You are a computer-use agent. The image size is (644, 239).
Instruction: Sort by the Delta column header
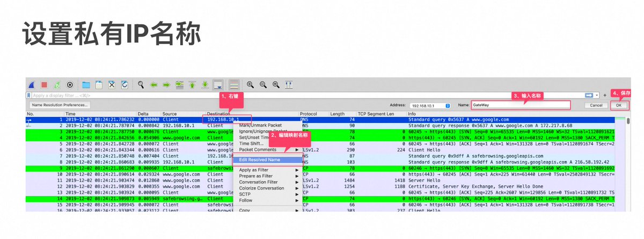click(x=149, y=114)
